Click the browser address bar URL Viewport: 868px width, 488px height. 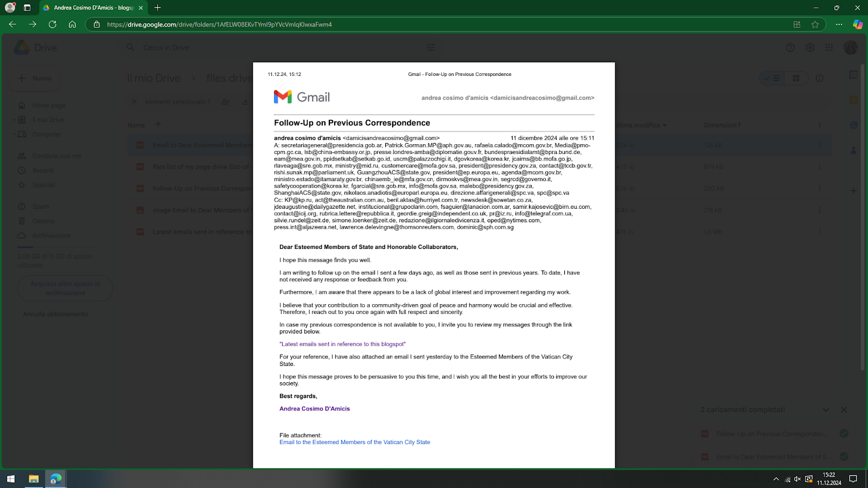[x=219, y=24]
